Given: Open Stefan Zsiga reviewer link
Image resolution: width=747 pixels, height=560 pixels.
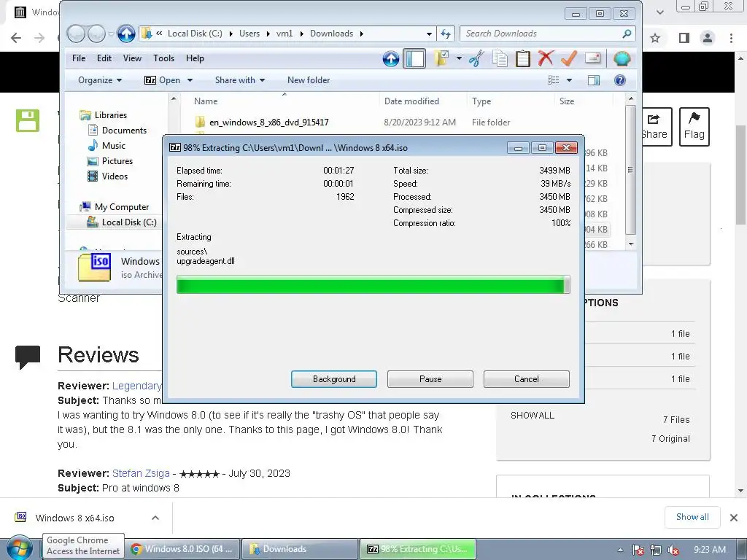Looking at the screenshot, I should click(141, 473).
